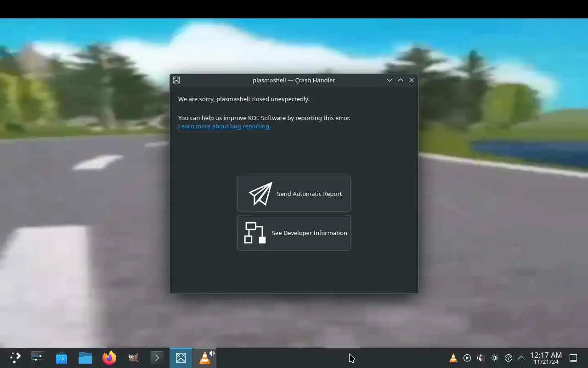Click the 'We are sorry, plasmashell closed unexpectedly.' text
Viewport: 588px width, 368px height.
point(244,99)
